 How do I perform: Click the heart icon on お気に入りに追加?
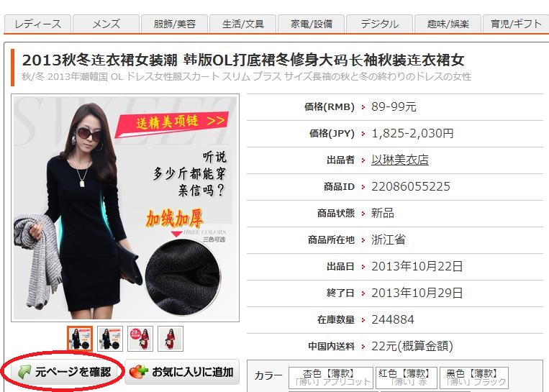point(138,372)
